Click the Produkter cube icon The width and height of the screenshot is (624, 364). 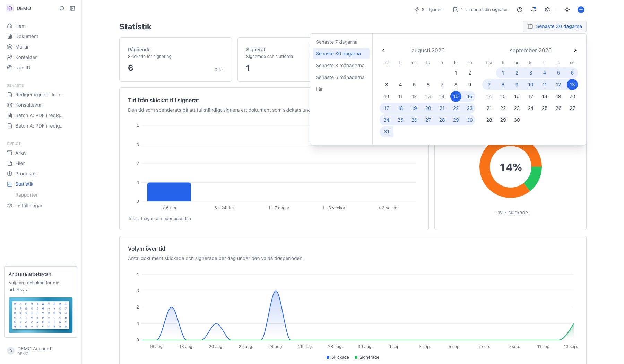(x=10, y=174)
